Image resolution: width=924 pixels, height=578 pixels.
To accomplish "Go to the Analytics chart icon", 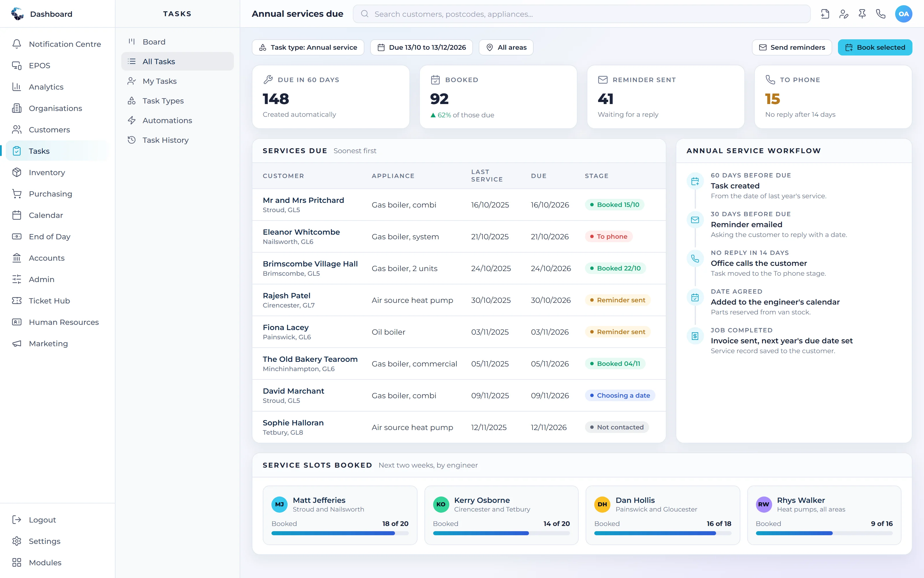I will (x=17, y=87).
